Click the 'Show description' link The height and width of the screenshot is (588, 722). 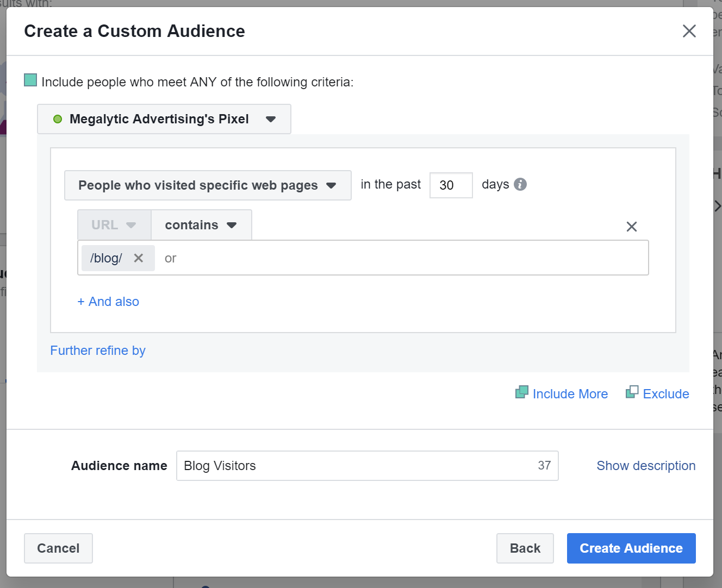click(646, 466)
